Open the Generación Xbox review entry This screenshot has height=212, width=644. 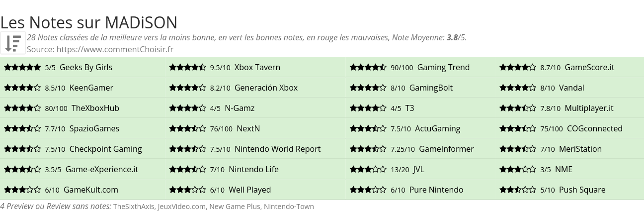[266, 88]
